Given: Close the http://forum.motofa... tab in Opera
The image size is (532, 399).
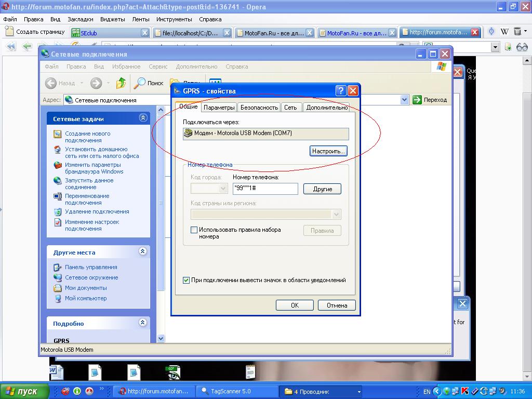Looking at the screenshot, I should pyautogui.click(x=475, y=32).
